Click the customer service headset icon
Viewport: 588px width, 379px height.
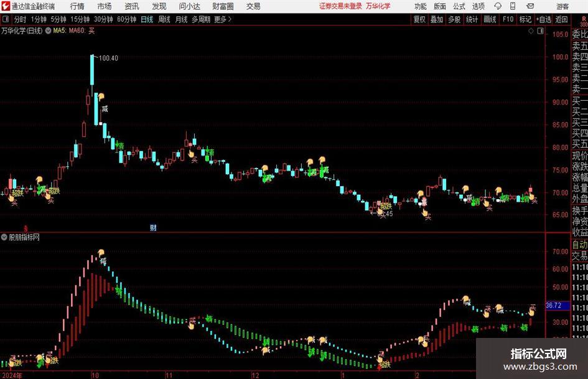[x=498, y=6]
